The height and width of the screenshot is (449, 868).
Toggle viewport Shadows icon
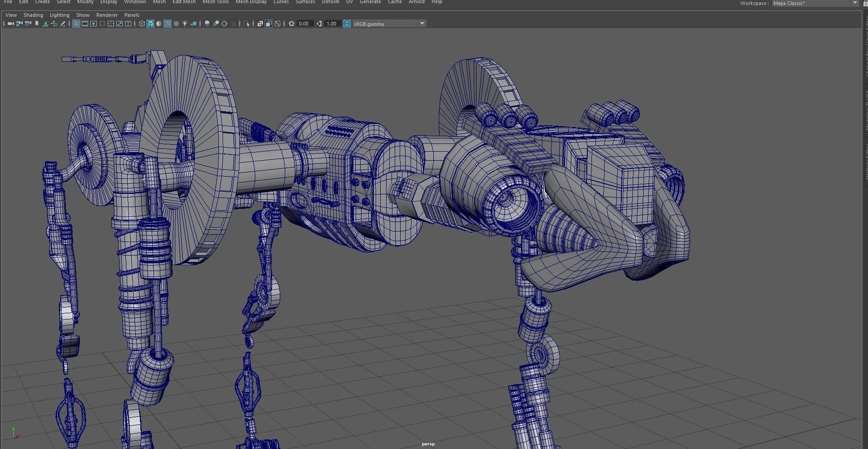193,24
